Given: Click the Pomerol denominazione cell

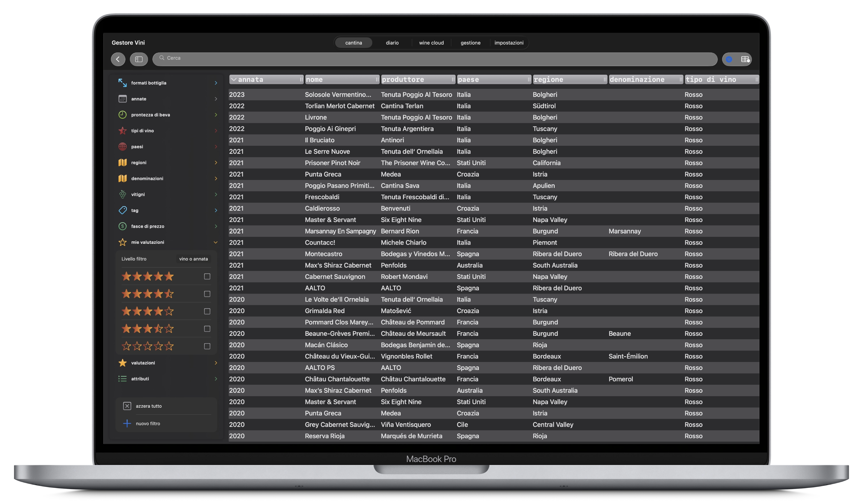Looking at the screenshot, I should (x=620, y=379).
